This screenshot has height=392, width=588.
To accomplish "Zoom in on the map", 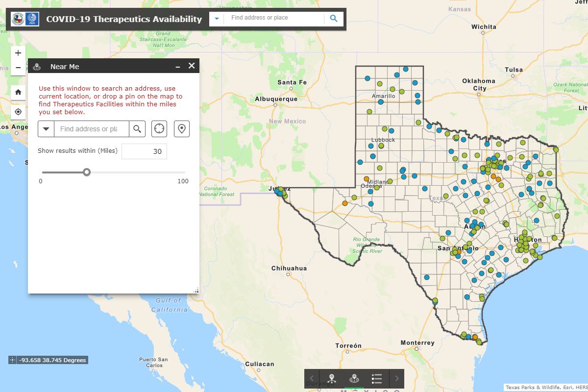I will click(x=18, y=53).
